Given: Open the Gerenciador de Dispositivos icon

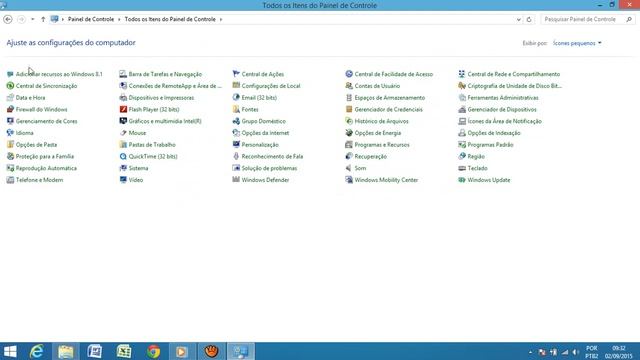Looking at the screenshot, I should [462, 109].
